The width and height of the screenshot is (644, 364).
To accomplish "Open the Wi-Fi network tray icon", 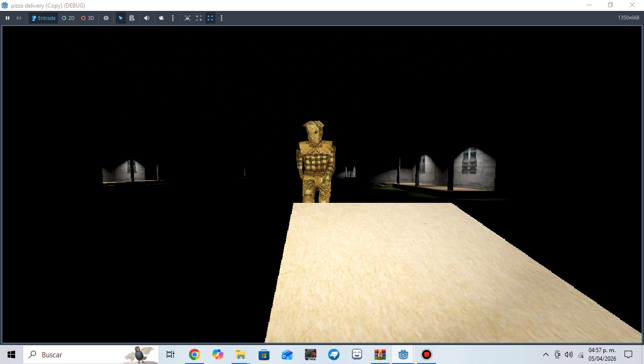I will [581, 355].
